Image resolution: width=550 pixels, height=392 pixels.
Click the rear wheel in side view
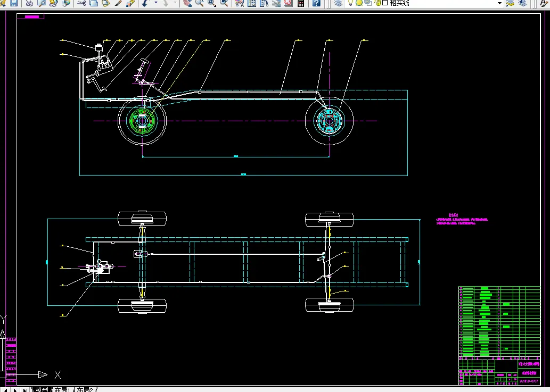tap(330, 121)
